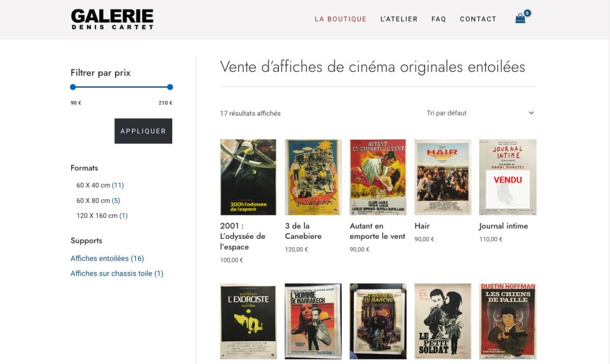Go to L'Atelier page

(x=399, y=19)
